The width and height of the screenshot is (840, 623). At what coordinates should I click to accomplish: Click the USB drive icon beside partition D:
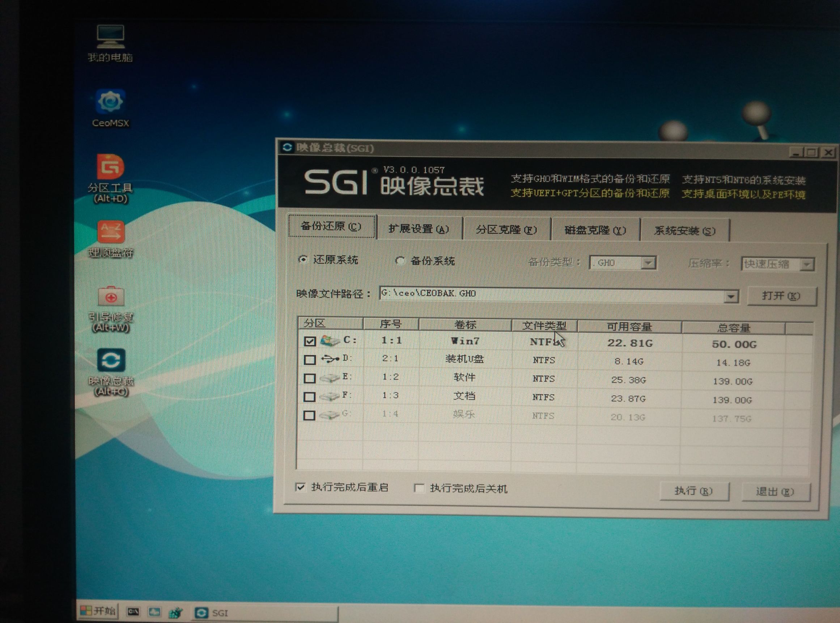click(x=330, y=360)
